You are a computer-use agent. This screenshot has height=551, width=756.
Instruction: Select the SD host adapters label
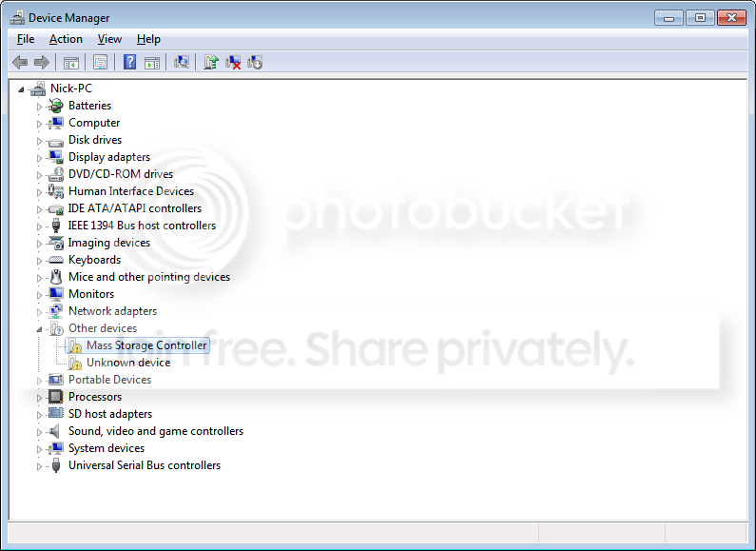pos(110,414)
